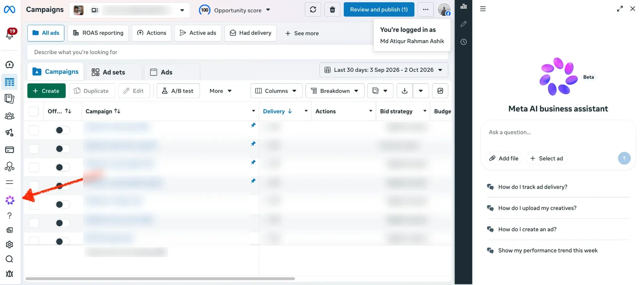Open the bug report icon
Viewport: 644px width, 285px height.
[9, 274]
